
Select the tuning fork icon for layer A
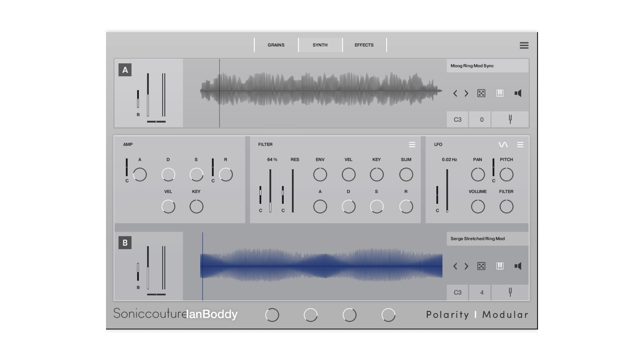pyautogui.click(x=510, y=119)
